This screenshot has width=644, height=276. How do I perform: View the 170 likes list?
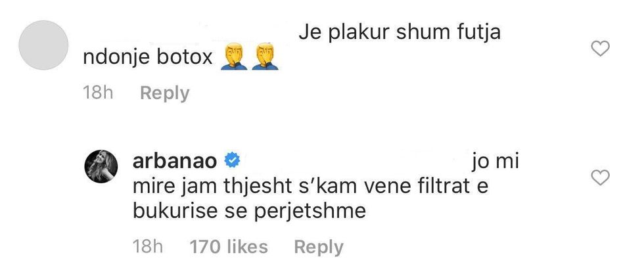(229, 247)
